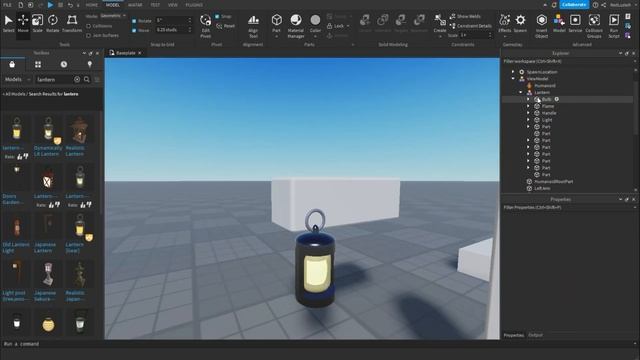
Task: Start playtest with the blue Play button
Action: (x=50, y=5)
